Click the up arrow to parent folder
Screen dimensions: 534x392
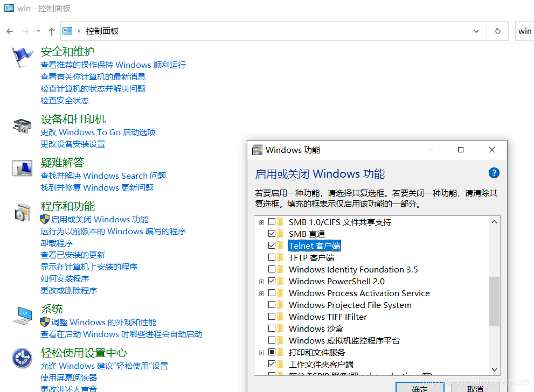[x=51, y=32]
